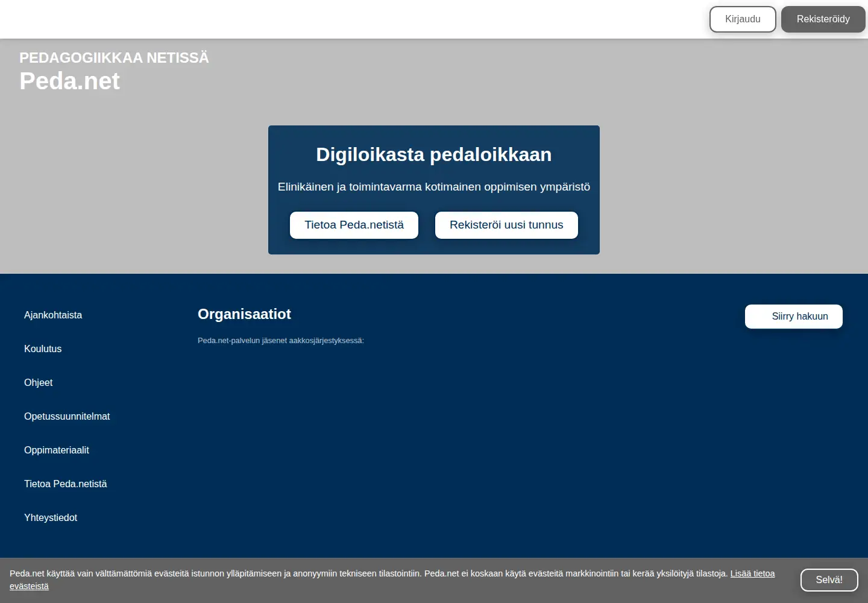Follow the Lisää tietoa evästeistä link

click(752, 573)
